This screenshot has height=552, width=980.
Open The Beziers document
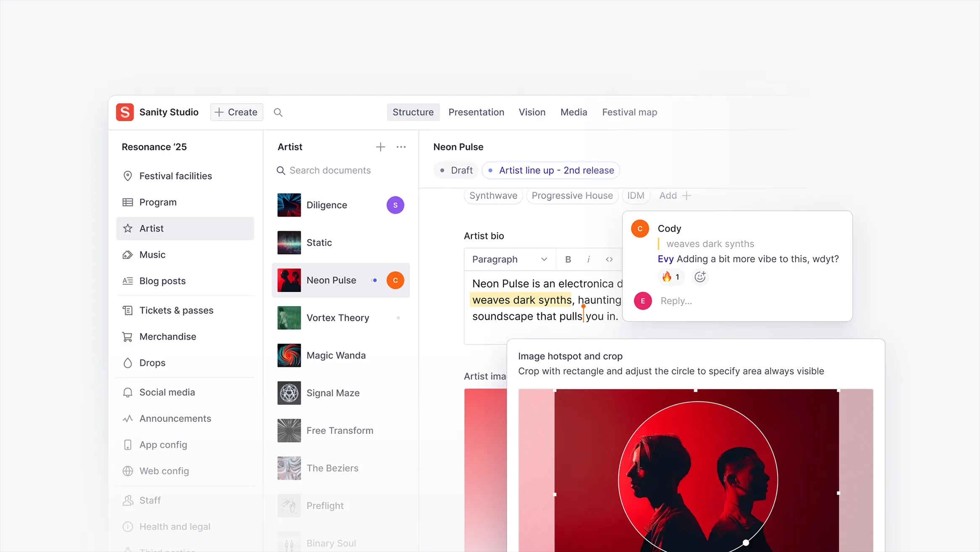pyautogui.click(x=341, y=468)
